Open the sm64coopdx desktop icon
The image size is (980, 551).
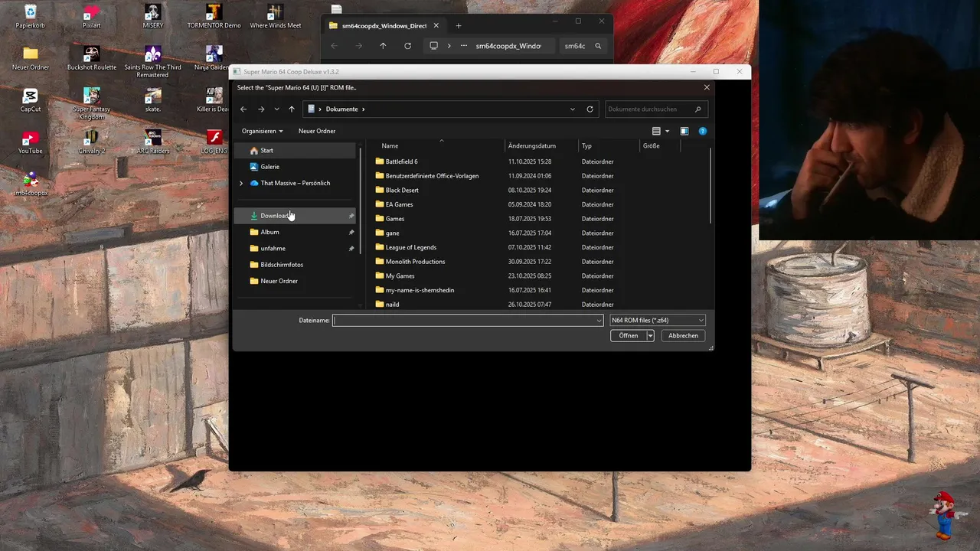[31, 184]
